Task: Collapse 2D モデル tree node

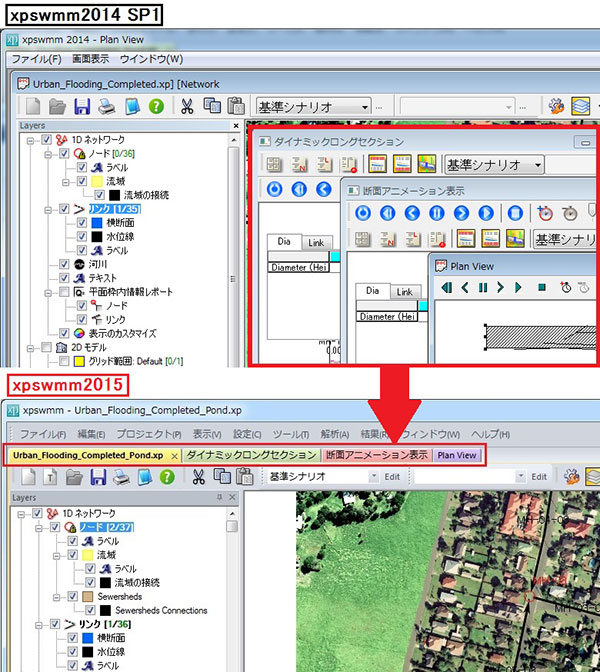Action: [x=30, y=348]
